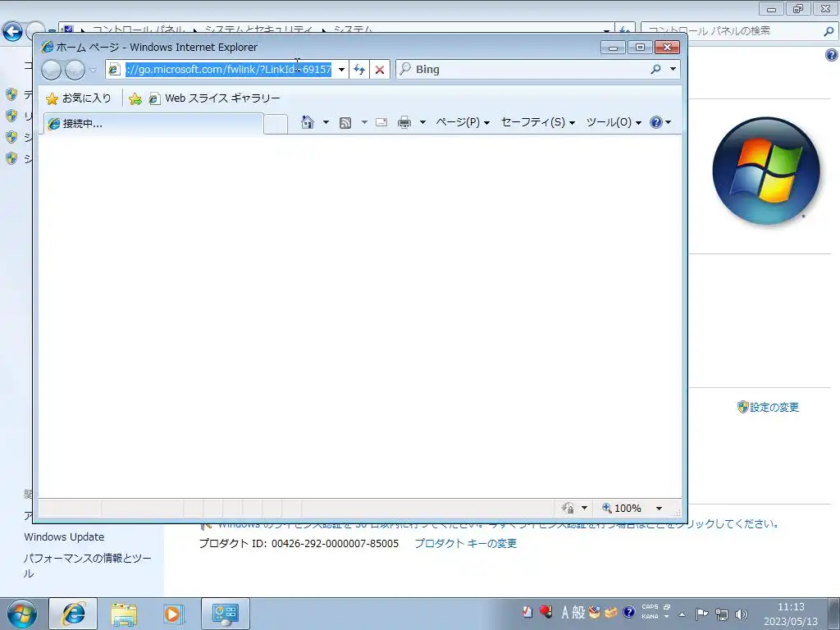Click the Action Center flag icon

[701, 614]
